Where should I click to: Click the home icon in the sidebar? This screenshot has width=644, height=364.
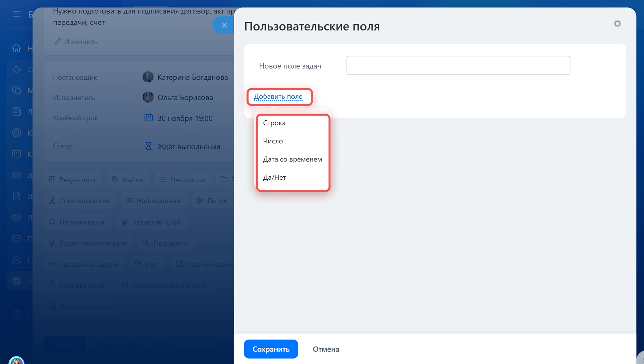(16, 48)
